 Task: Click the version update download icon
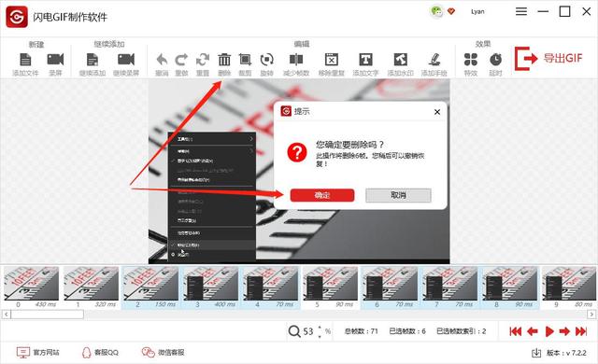536,353
